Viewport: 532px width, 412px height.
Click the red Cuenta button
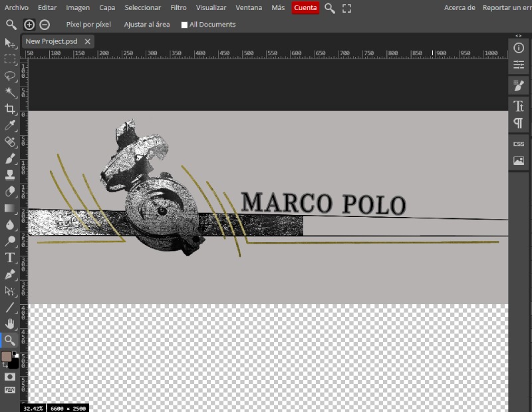(305, 8)
